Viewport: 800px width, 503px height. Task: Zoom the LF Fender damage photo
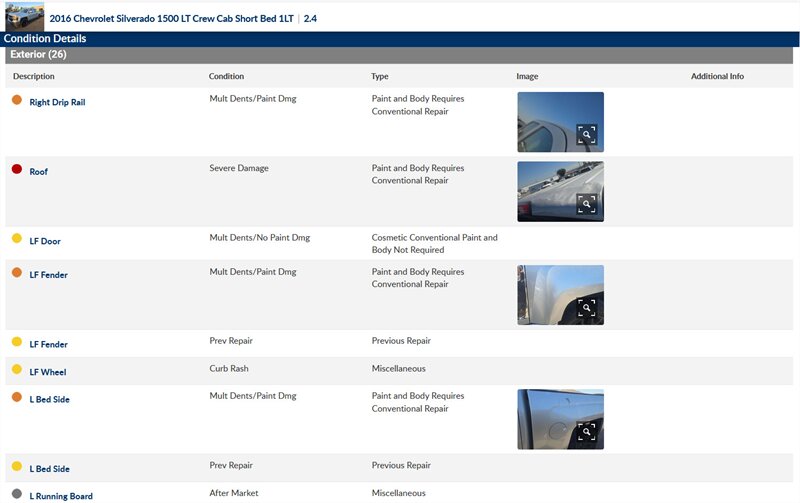pyautogui.click(x=586, y=308)
